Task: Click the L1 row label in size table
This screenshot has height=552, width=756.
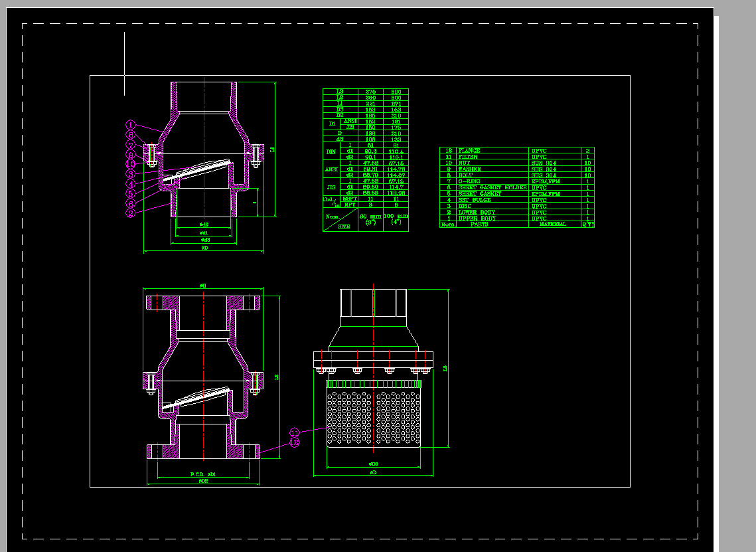Action: click(340, 104)
